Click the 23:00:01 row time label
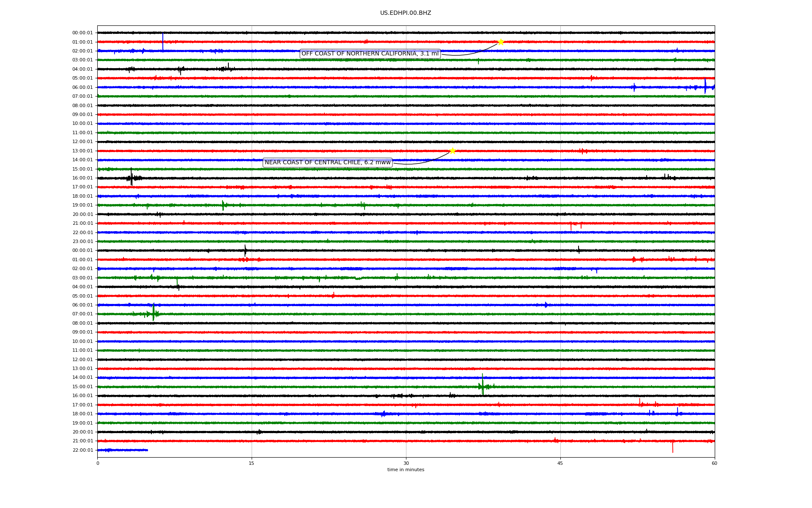The height and width of the screenshot is (508, 812). (x=82, y=242)
